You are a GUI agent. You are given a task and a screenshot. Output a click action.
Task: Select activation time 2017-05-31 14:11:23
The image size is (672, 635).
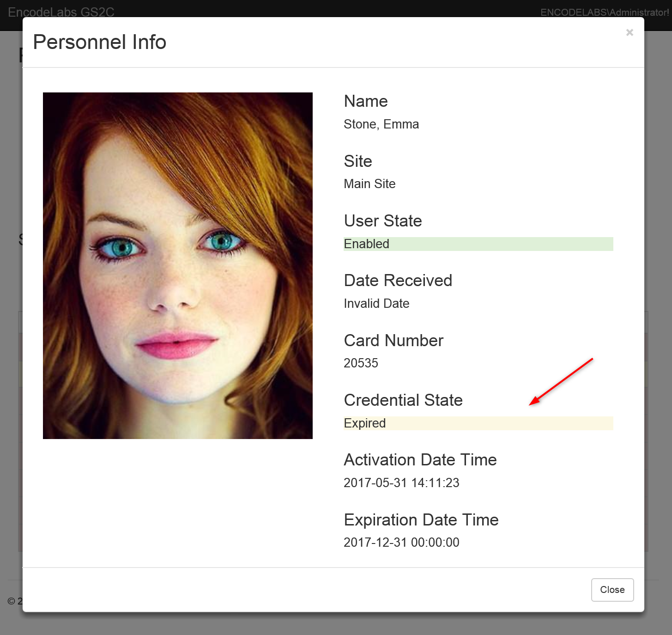(402, 483)
